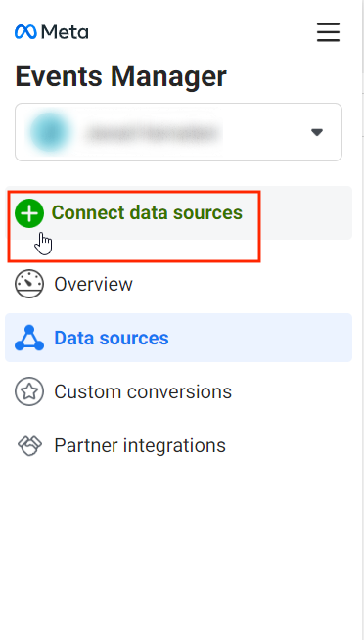
Task: Open the blurred account name dropdown
Action: (154, 132)
